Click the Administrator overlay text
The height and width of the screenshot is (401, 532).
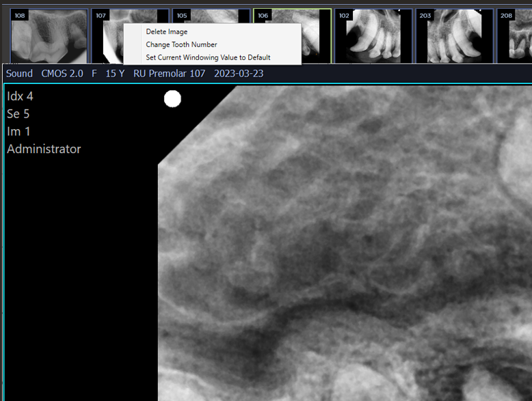pyautogui.click(x=44, y=149)
